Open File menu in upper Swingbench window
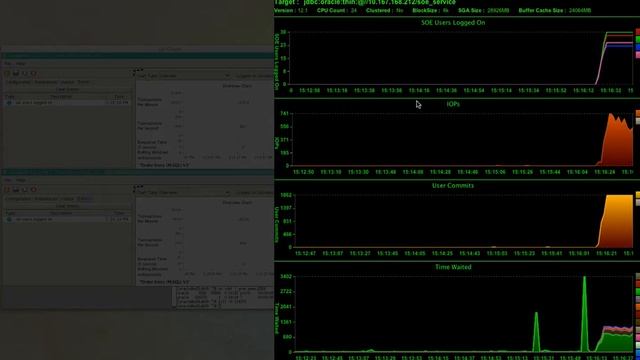 coord(8,64)
